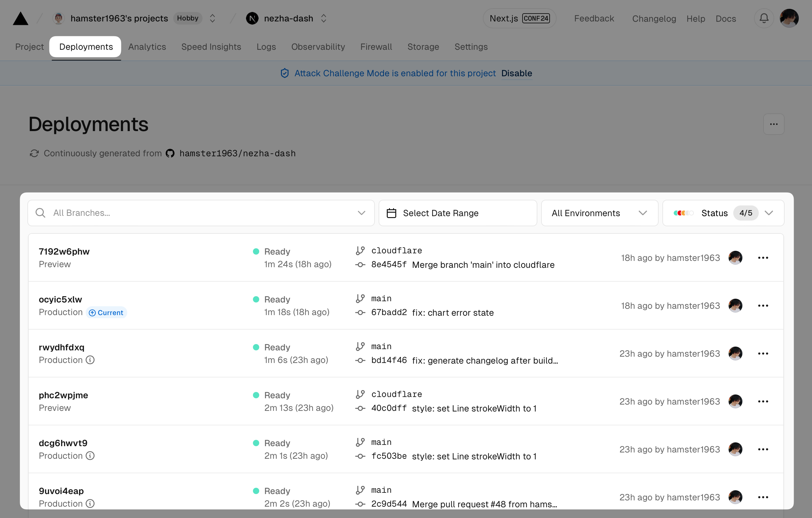Click author avatar on 7192w6phw row
Viewport: 812px width, 518px height.
735,258
